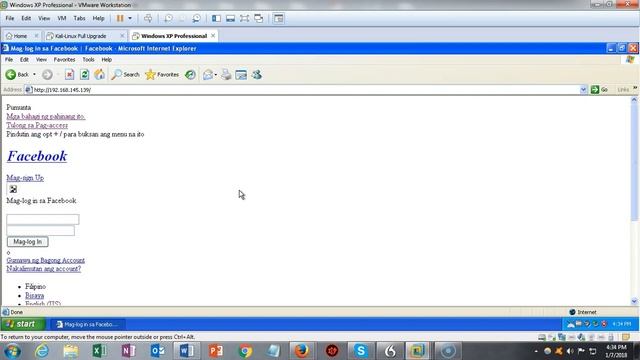Open the IE History icon
640x360 pixels.
coord(190,75)
